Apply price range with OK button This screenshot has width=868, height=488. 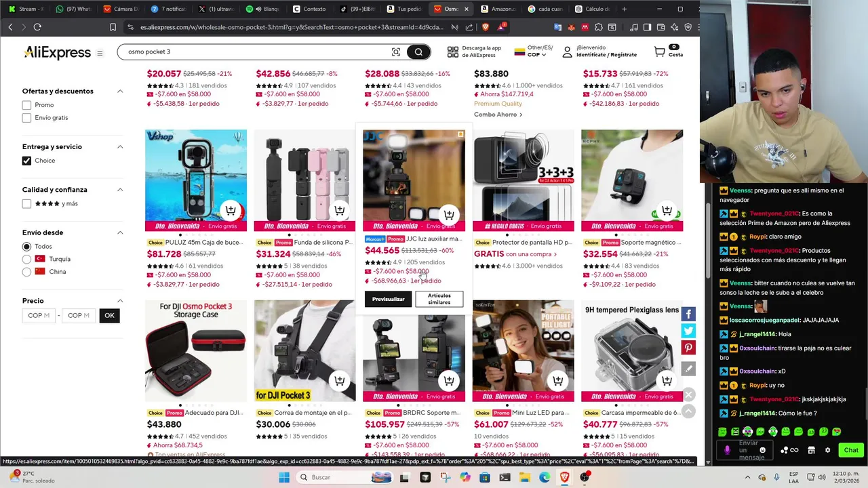coord(109,315)
